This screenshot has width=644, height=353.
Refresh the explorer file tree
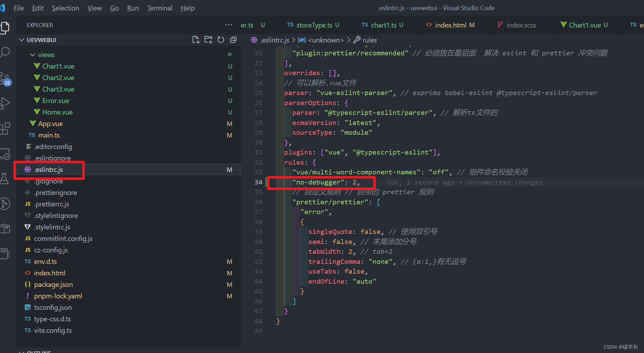point(221,40)
